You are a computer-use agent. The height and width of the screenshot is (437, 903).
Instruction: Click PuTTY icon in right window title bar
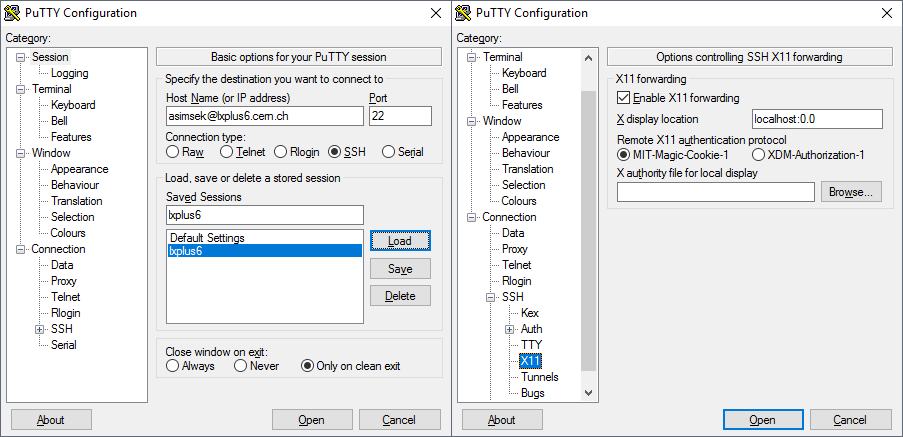(x=464, y=13)
